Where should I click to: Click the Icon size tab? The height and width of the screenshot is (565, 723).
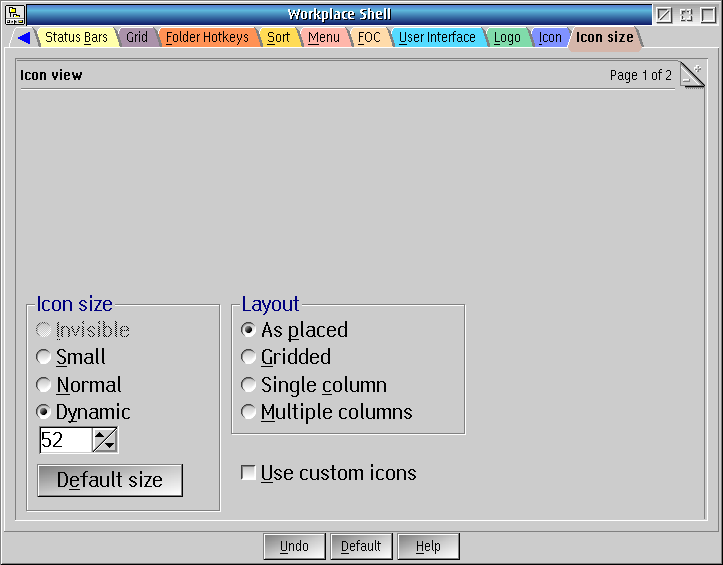604,38
